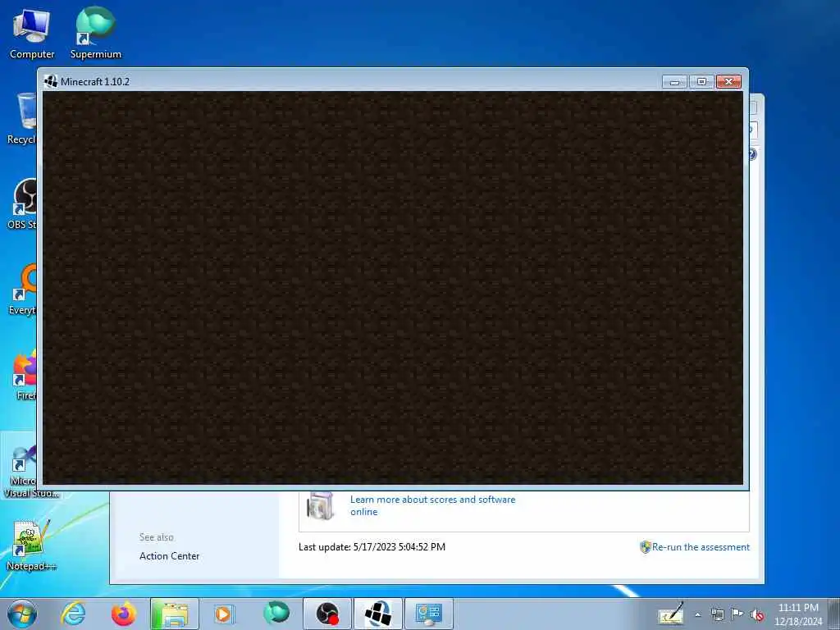Maximize the Minecraft 1.10.2 window
The height and width of the screenshot is (630, 840).
(701, 81)
